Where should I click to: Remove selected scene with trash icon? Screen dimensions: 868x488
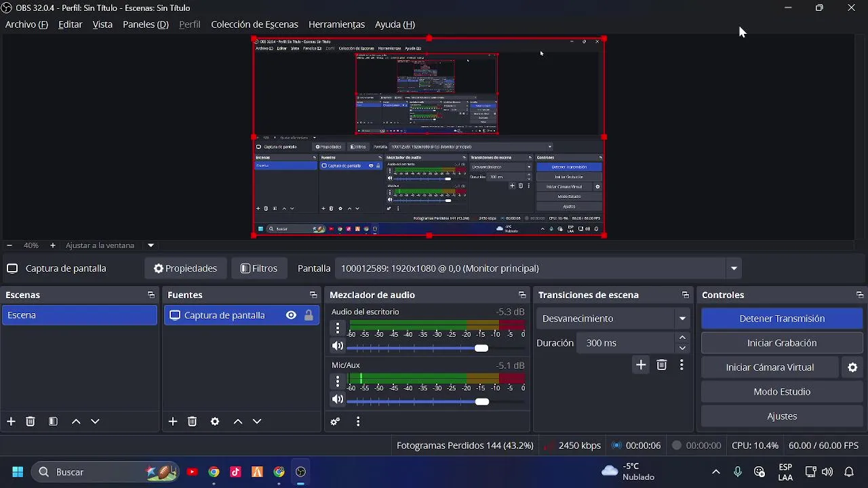[31, 422]
